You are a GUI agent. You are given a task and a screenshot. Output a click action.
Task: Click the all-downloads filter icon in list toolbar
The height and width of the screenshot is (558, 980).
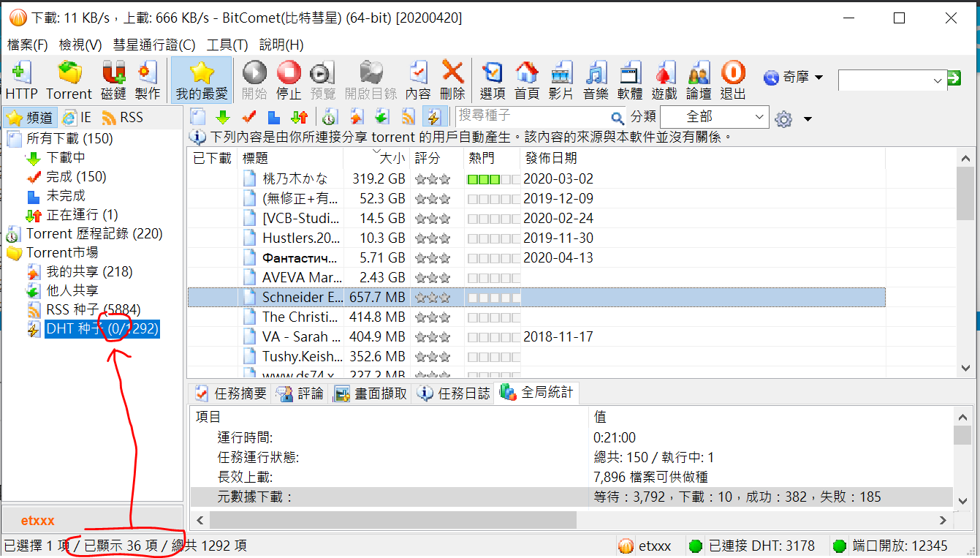click(197, 117)
